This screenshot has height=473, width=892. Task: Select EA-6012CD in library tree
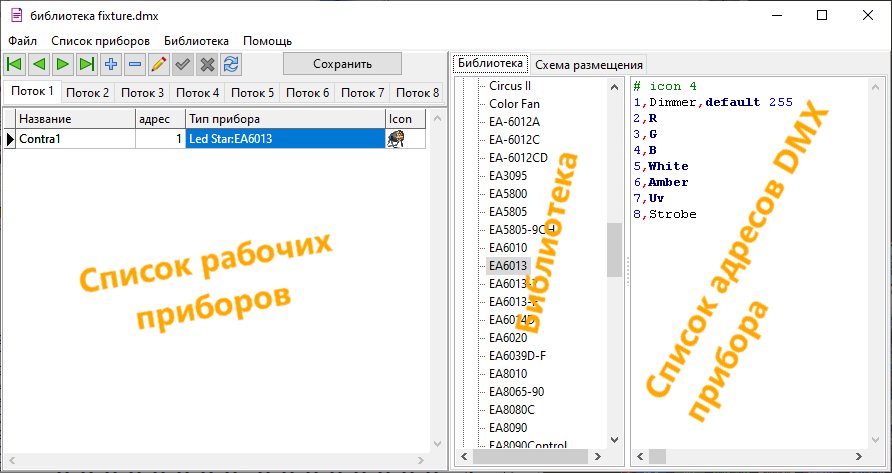coord(518,158)
